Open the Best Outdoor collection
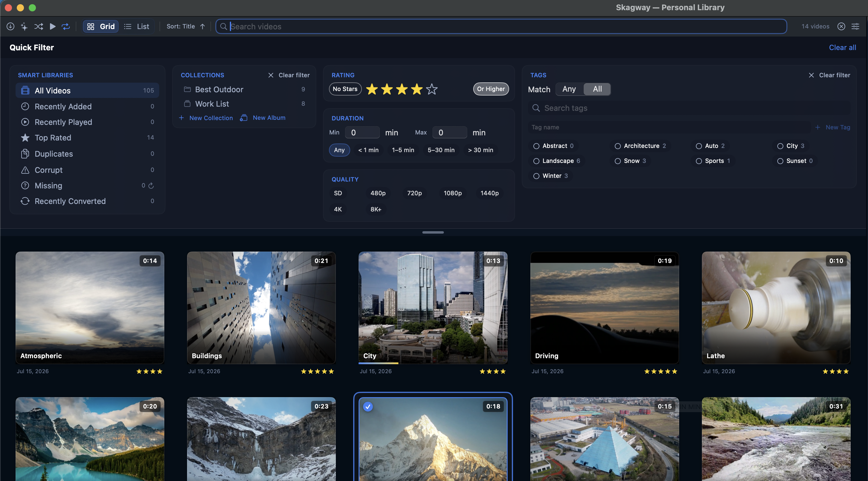Screen dimensions: 868x481 coord(244,89)
